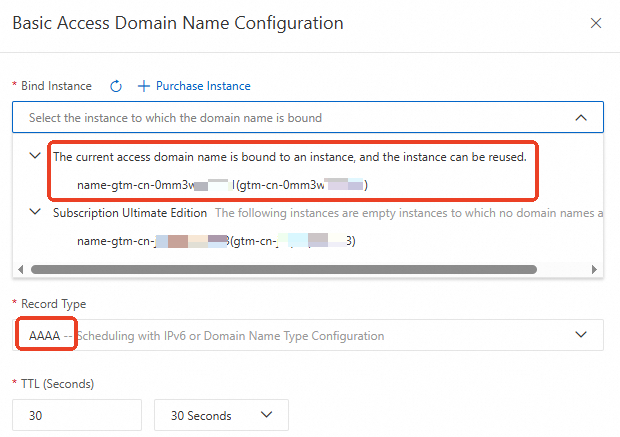This screenshot has height=437, width=620.
Task: Select instance name-gtm-cn-0mm3w from the list
Action: (x=222, y=185)
